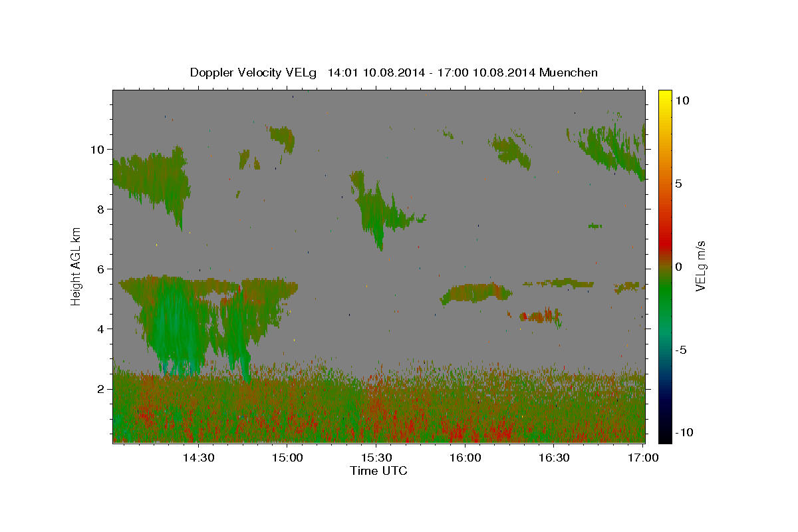Click the colorbar label '-10'
The height and width of the screenshot is (532, 798).
pos(686,433)
